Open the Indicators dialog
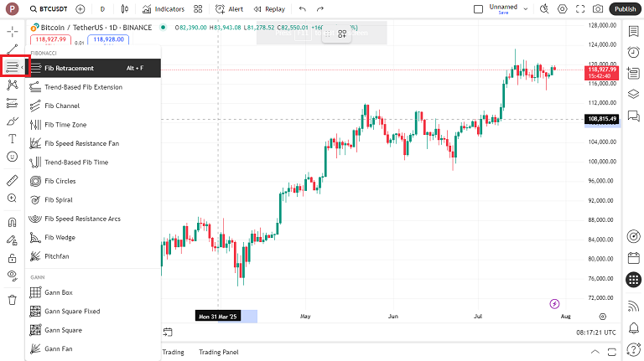Image resolution: width=644 pixels, height=361 pixels. (163, 9)
